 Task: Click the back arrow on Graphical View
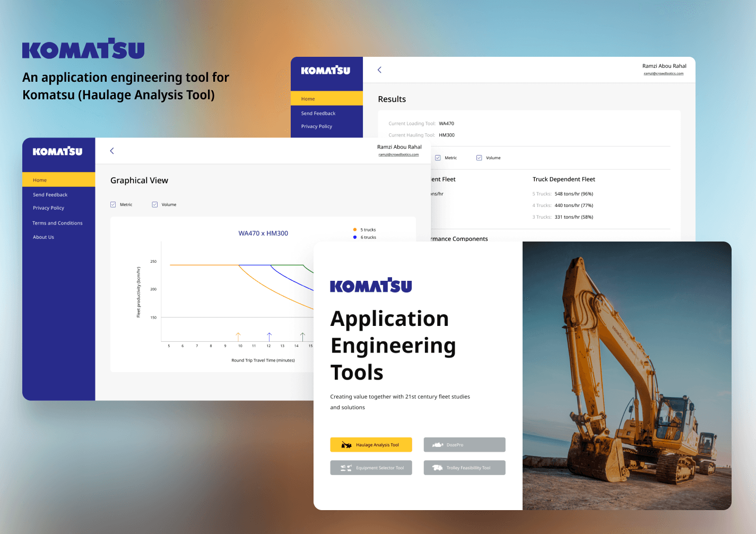[112, 151]
